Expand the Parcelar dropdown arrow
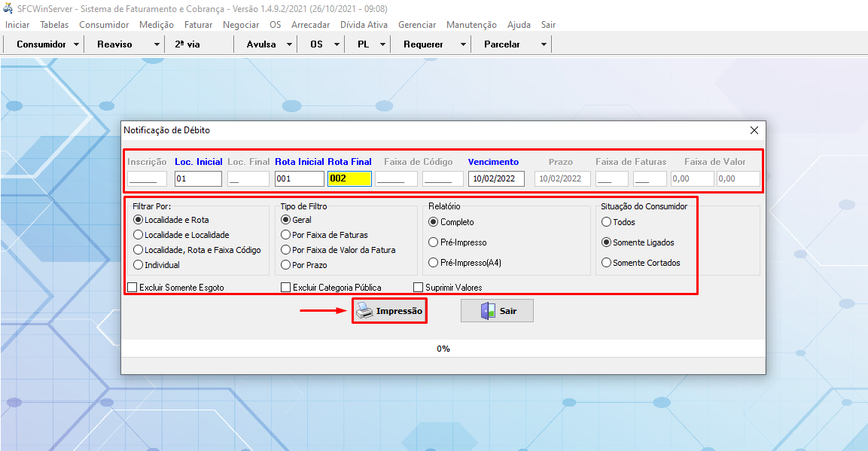The width and height of the screenshot is (868, 451). click(544, 44)
